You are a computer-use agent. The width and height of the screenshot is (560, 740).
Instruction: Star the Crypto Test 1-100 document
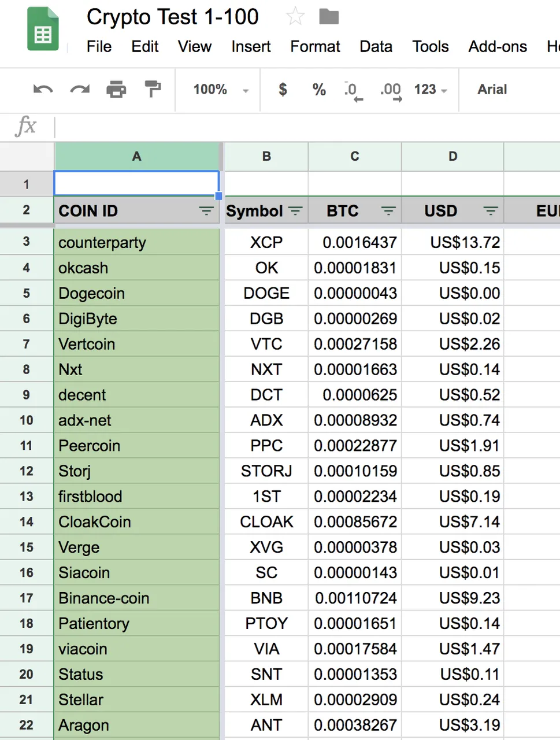[x=295, y=16]
